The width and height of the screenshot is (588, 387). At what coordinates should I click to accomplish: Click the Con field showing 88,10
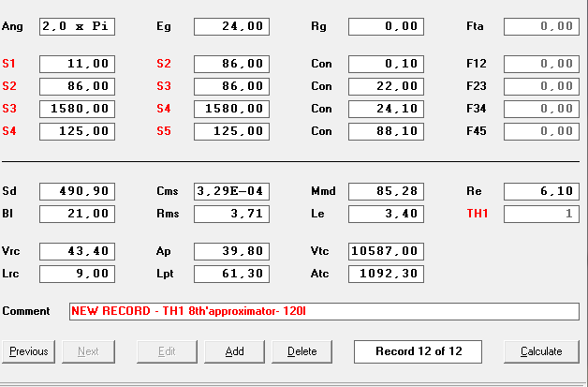[x=387, y=132]
